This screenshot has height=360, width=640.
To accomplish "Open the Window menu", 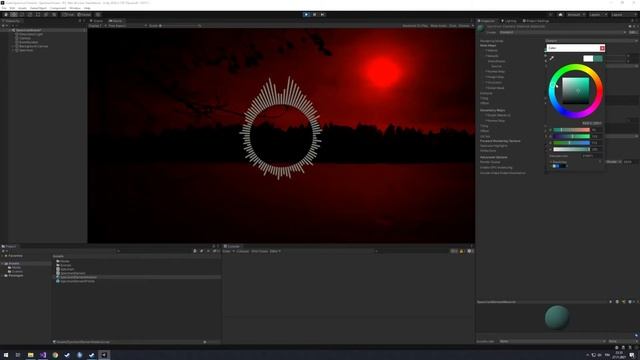I will 75,8.
